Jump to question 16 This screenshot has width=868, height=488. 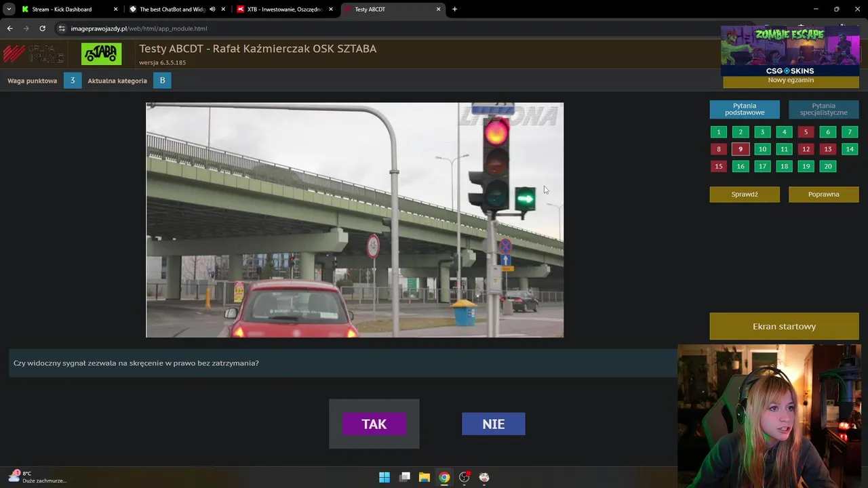(741, 166)
